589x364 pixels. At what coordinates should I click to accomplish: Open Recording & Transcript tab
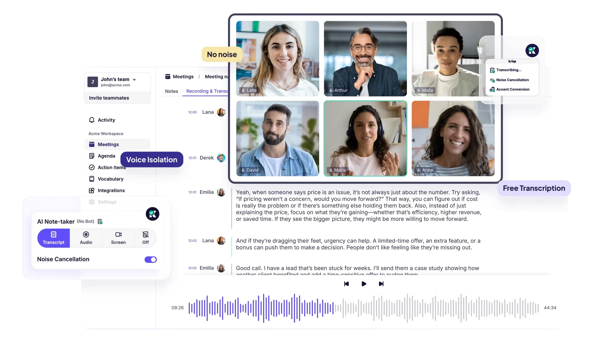coord(207,91)
